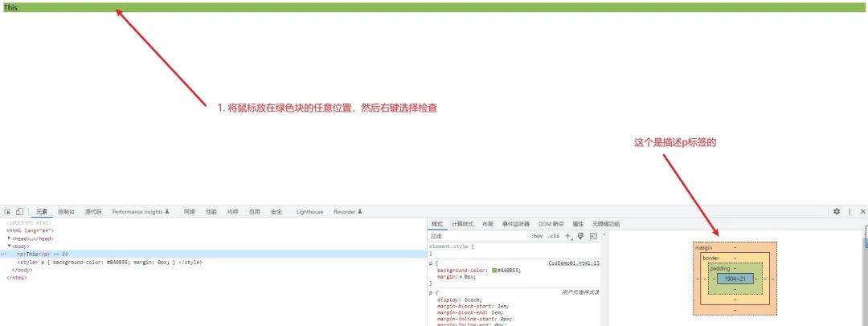The width and height of the screenshot is (868, 326).
Task: Switch to the 元素 tab
Action: point(42,211)
